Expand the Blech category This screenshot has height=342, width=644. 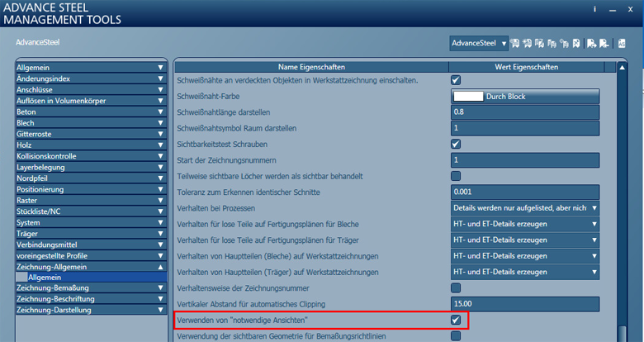pos(91,123)
